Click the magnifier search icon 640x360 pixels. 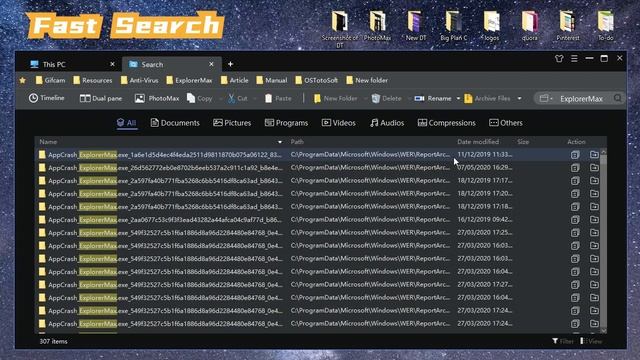click(618, 98)
